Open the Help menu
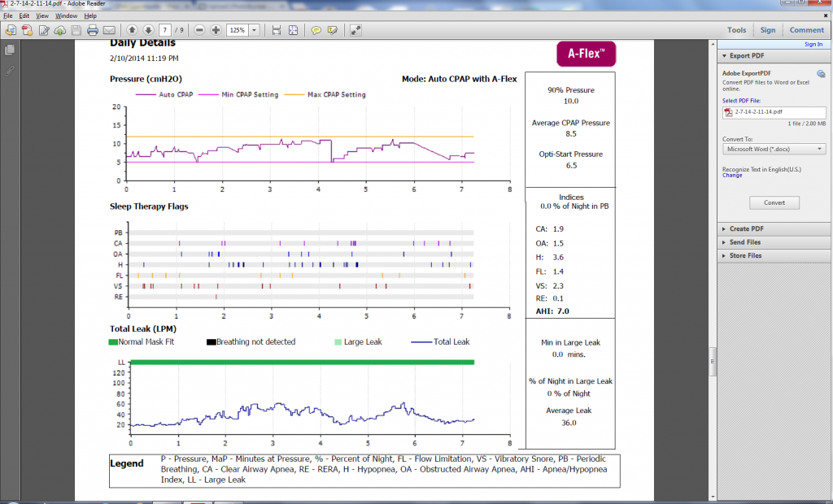The height and width of the screenshot is (504, 833). 90,16
